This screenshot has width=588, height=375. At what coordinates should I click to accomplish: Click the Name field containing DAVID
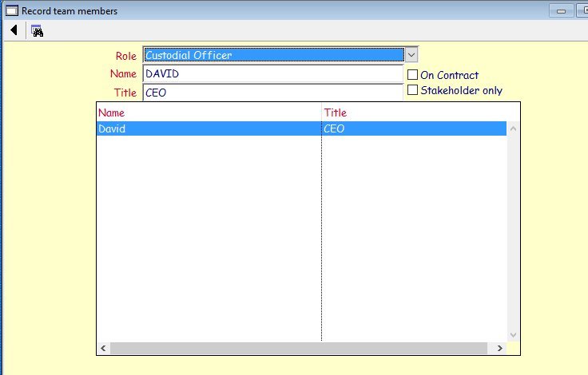[273, 73]
